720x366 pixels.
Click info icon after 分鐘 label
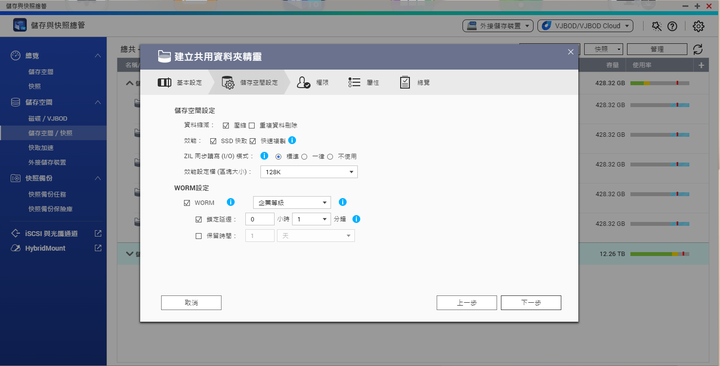pos(356,219)
